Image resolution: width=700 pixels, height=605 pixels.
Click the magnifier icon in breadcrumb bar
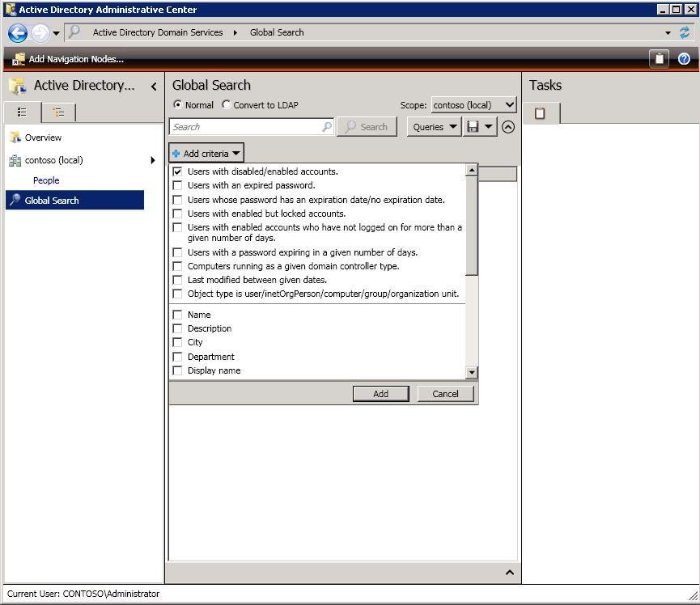74,32
